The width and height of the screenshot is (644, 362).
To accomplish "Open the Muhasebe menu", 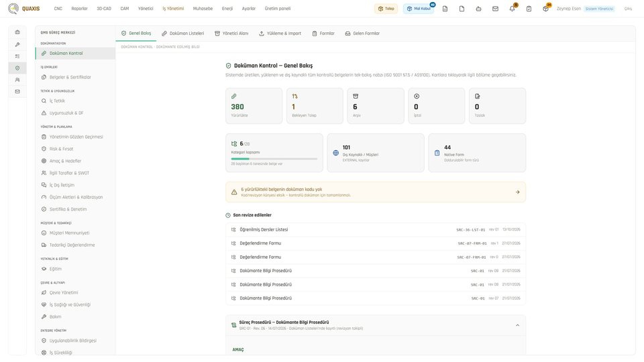I will (x=203, y=9).
